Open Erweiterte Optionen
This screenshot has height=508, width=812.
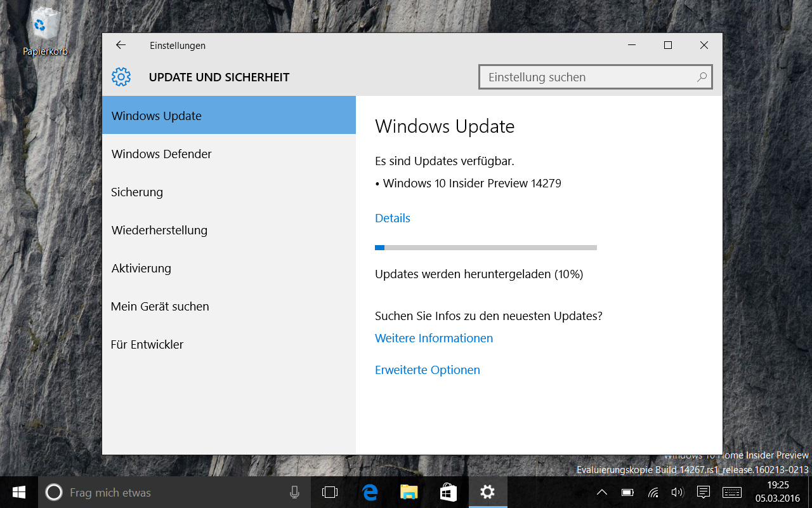coord(428,370)
